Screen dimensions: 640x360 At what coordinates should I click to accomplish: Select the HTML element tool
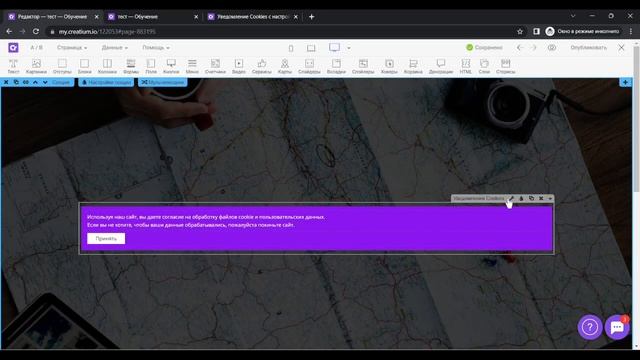click(x=465, y=66)
